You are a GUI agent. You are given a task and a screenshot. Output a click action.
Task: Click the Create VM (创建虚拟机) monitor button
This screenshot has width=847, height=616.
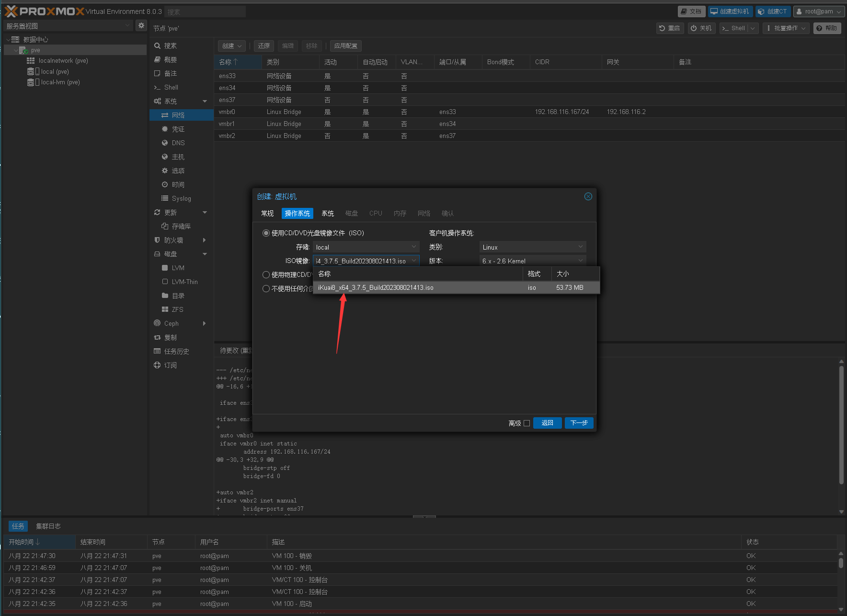730,11
